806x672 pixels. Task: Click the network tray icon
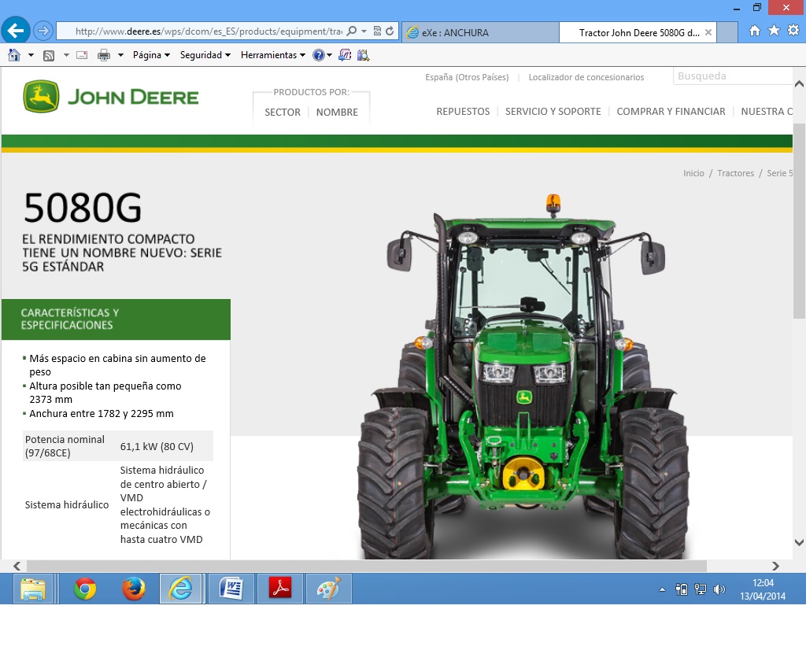tap(700, 589)
